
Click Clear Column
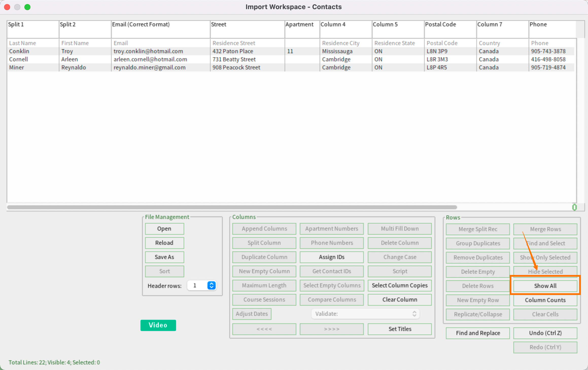tap(400, 300)
